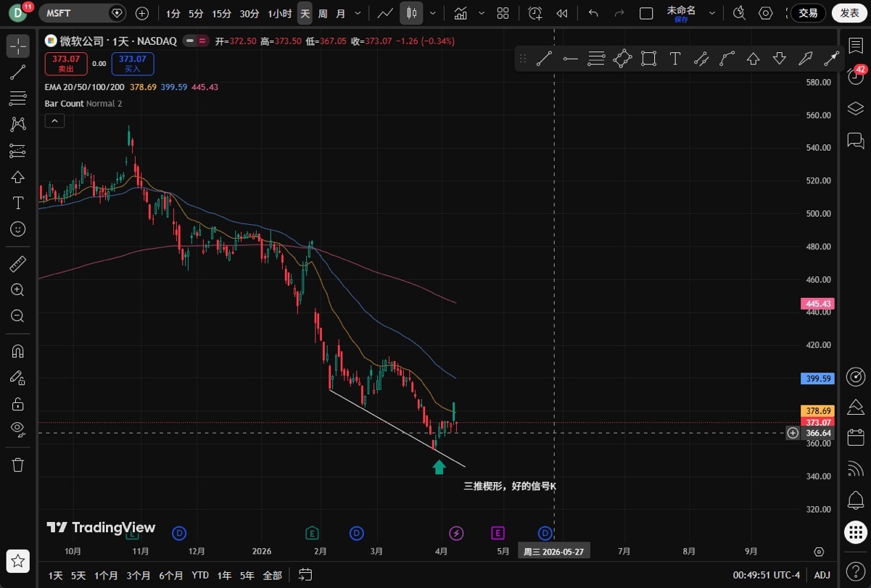
Task: Expand the timeframe interval dropdown chevron
Action: (358, 13)
